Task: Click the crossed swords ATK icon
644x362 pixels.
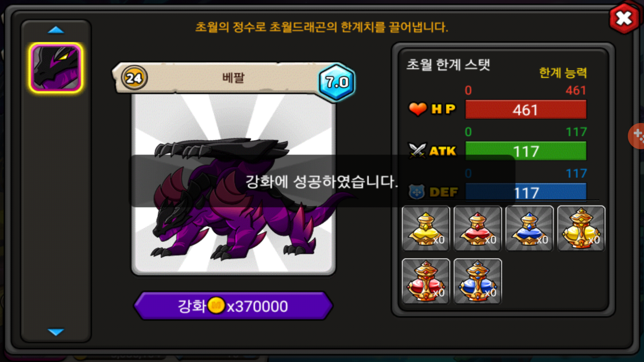Action: (417, 150)
